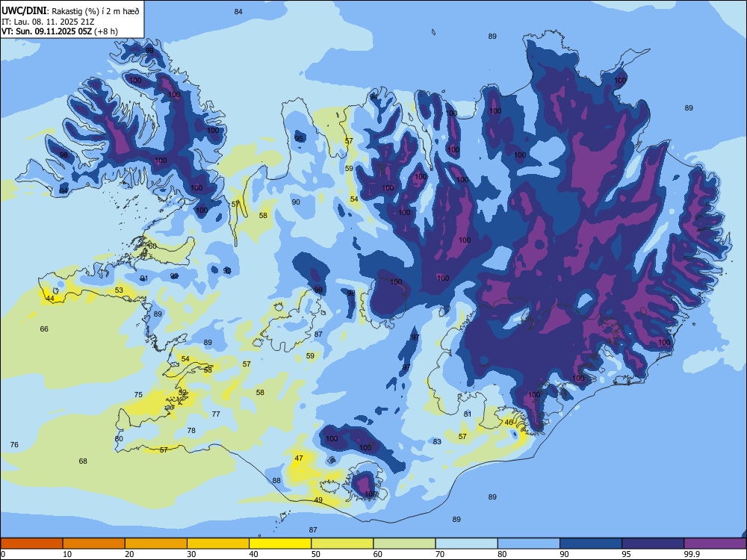Click the '40' tick label on the color scale

coord(253,554)
